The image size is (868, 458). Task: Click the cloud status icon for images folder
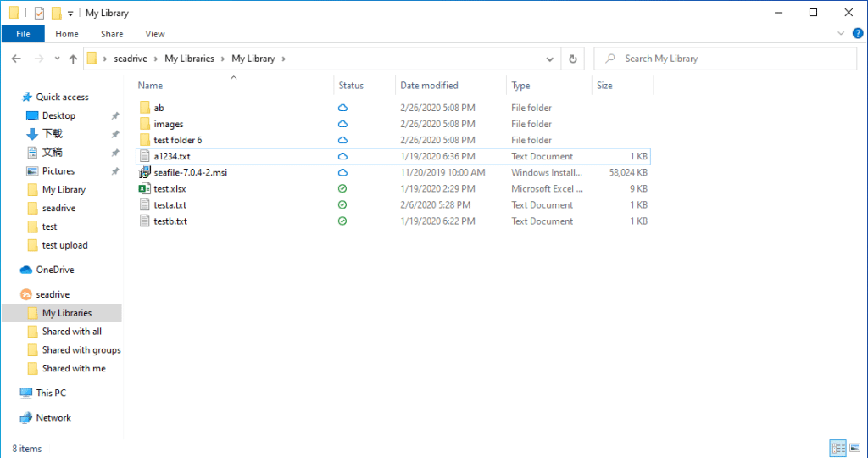(x=342, y=124)
